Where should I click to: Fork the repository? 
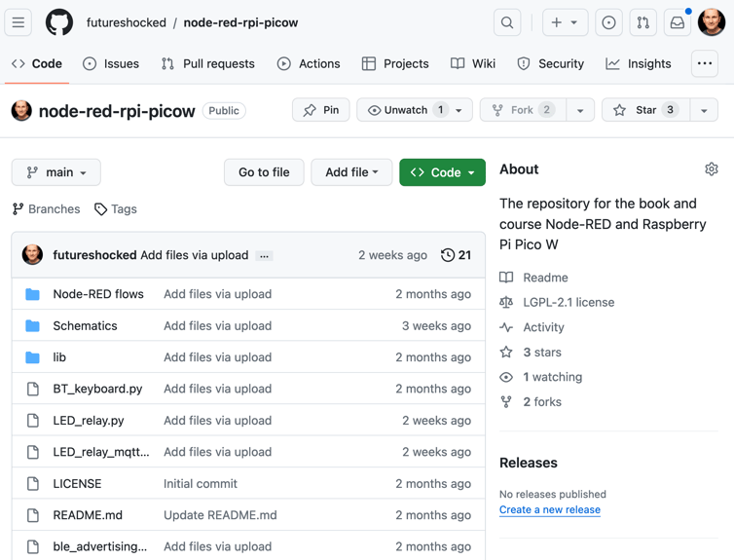524,110
